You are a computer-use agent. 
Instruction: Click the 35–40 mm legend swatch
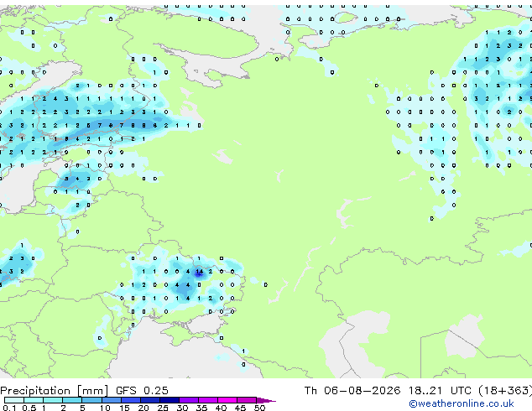(208, 400)
